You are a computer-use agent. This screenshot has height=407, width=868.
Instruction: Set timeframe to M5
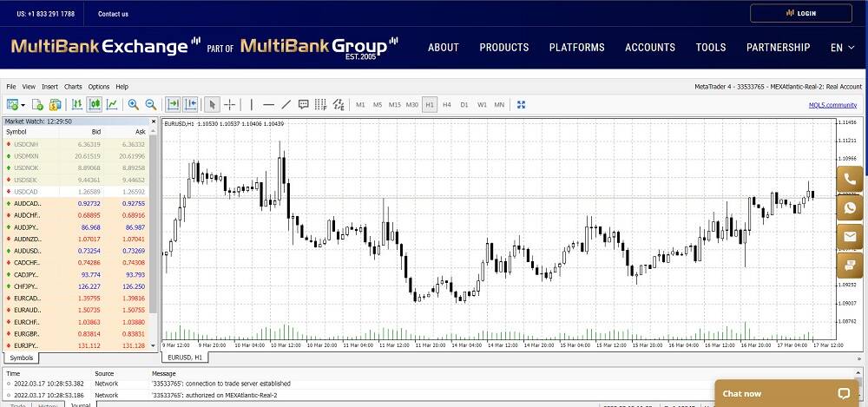click(x=378, y=105)
